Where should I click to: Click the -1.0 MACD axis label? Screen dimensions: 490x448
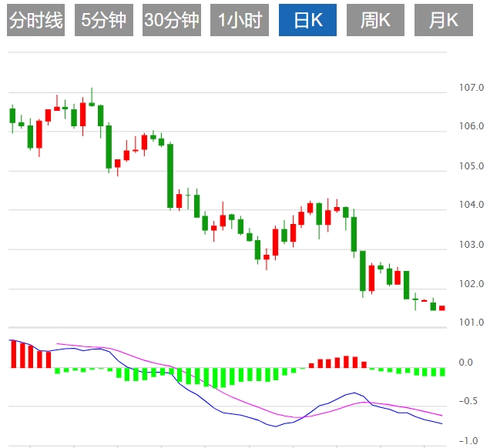[x=469, y=440]
